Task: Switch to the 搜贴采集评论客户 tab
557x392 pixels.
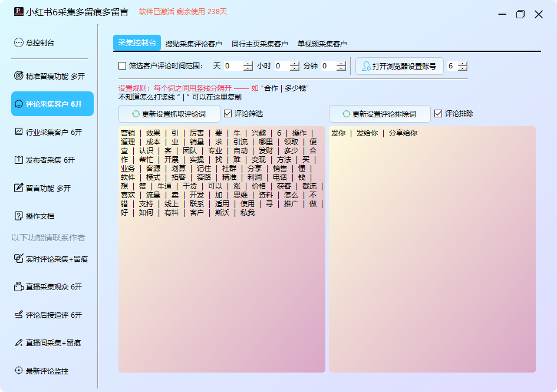Action: [193, 44]
